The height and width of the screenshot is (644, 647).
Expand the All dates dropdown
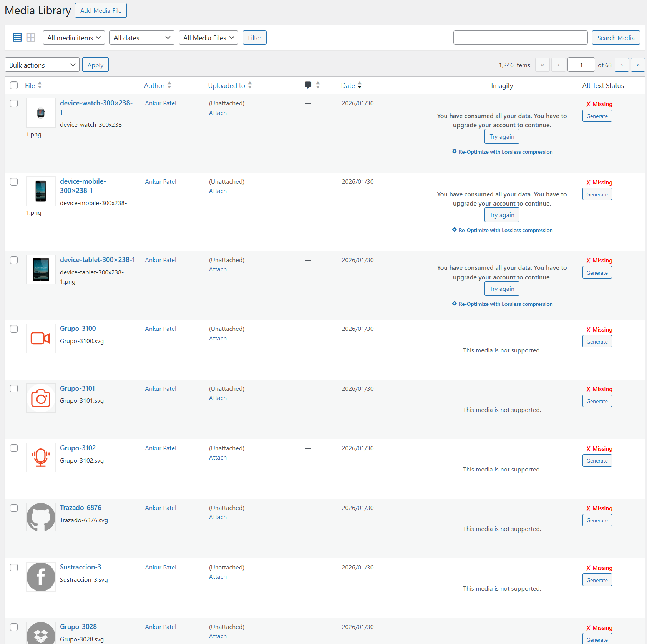coord(142,38)
